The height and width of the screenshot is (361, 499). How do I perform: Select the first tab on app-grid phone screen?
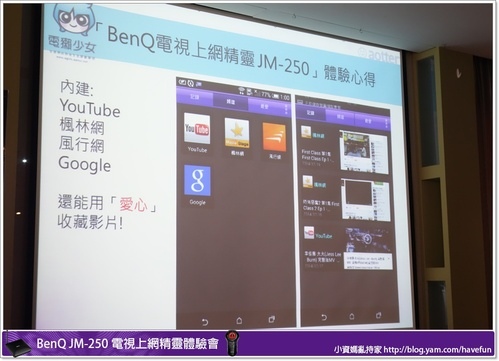pyautogui.click(x=195, y=97)
